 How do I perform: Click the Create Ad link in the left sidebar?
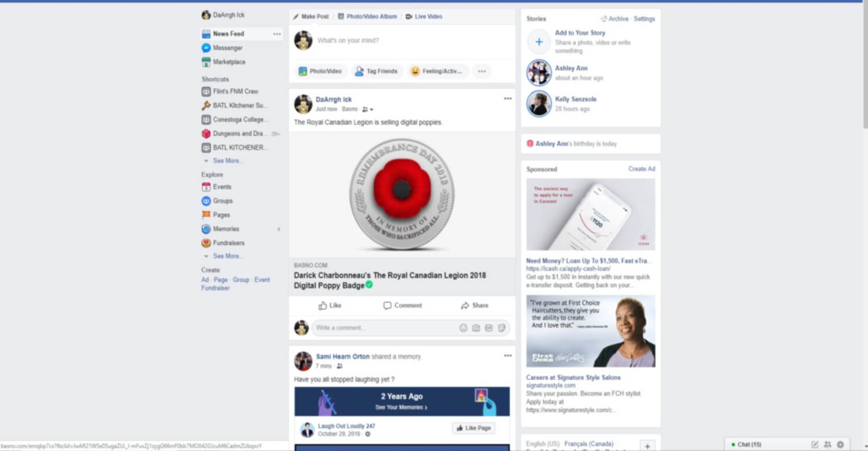205,280
